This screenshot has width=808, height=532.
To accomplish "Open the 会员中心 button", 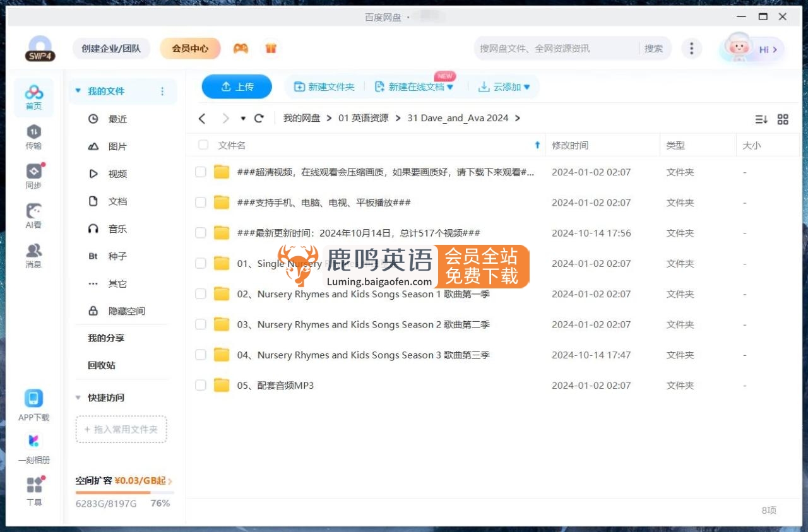I will point(190,48).
